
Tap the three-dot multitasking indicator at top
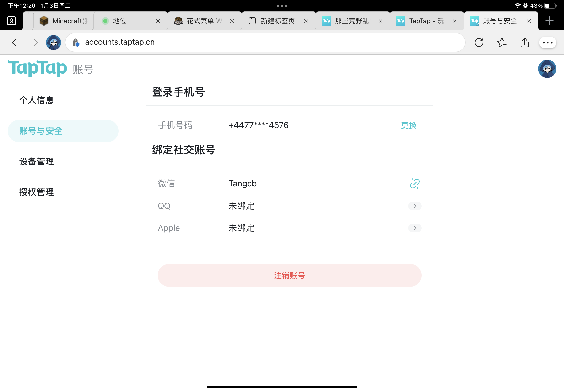point(282,6)
